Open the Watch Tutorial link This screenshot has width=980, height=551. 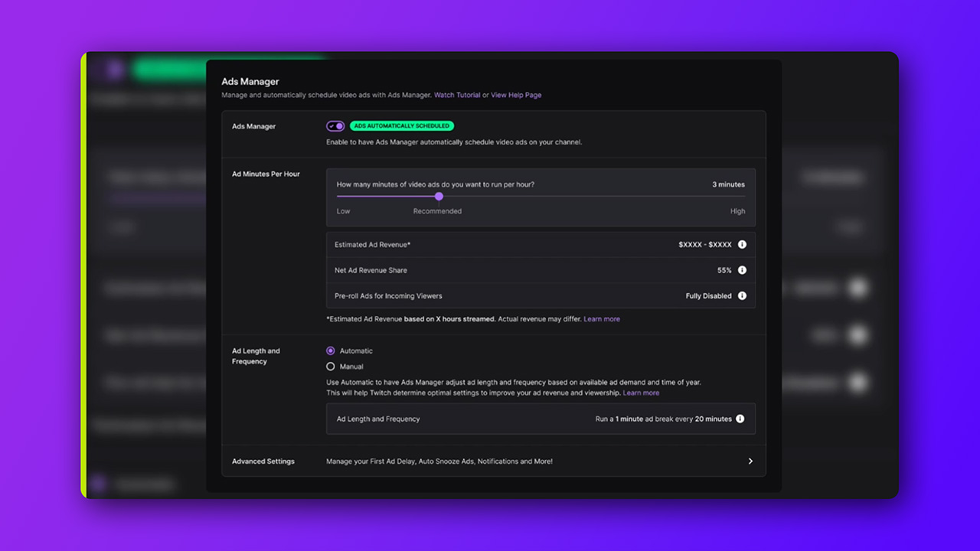457,95
